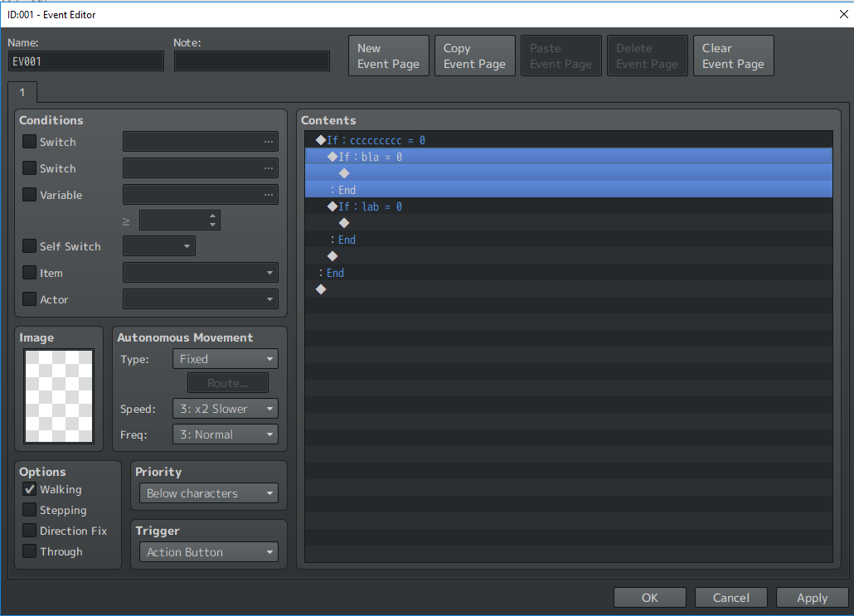
Task: Open the Self Switch dropdown
Action: point(159,246)
